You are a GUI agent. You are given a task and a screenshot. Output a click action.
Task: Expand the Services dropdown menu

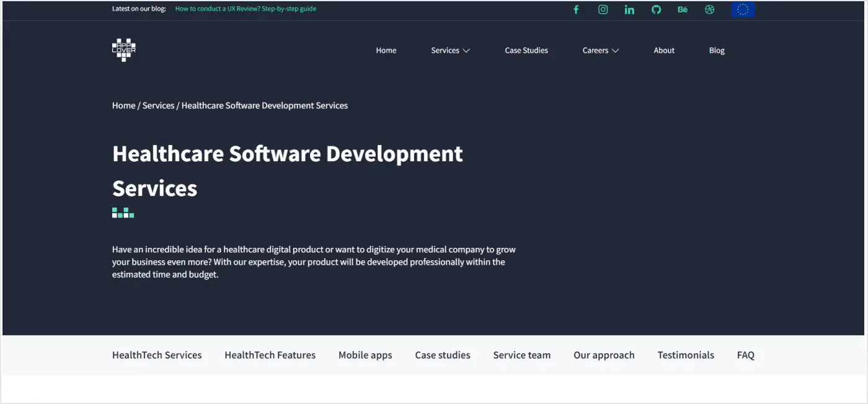click(x=450, y=50)
